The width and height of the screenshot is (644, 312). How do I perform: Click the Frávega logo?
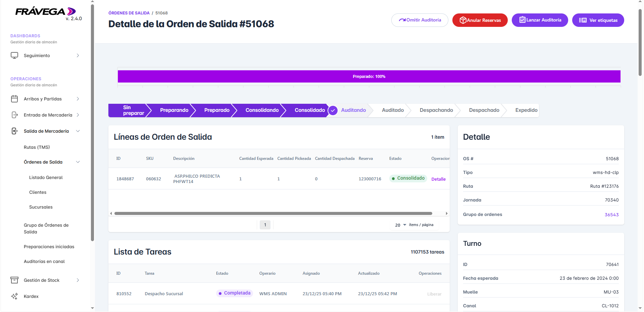point(46,12)
